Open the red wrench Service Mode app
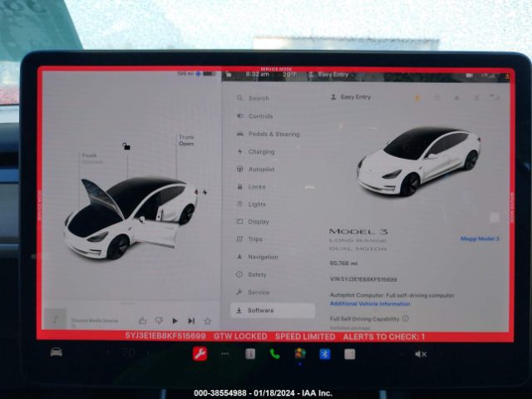This screenshot has height=399, width=532. tap(199, 354)
